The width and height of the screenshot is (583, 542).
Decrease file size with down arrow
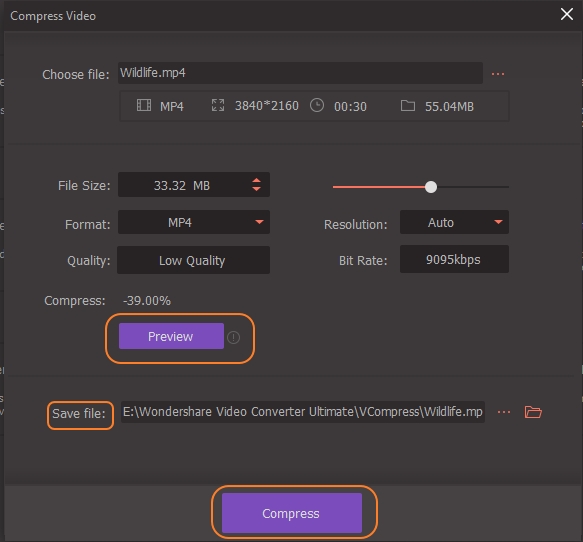point(256,189)
